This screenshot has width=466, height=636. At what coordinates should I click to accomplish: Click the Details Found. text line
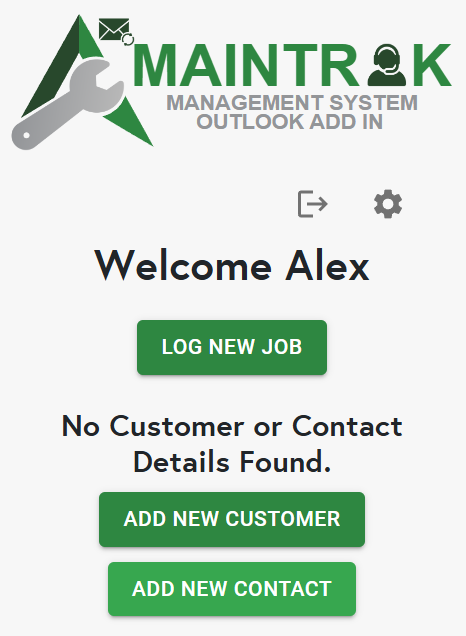232,462
